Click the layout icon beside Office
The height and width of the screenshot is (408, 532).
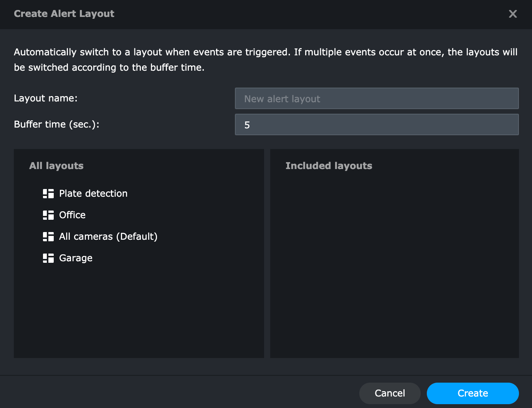[x=48, y=215]
